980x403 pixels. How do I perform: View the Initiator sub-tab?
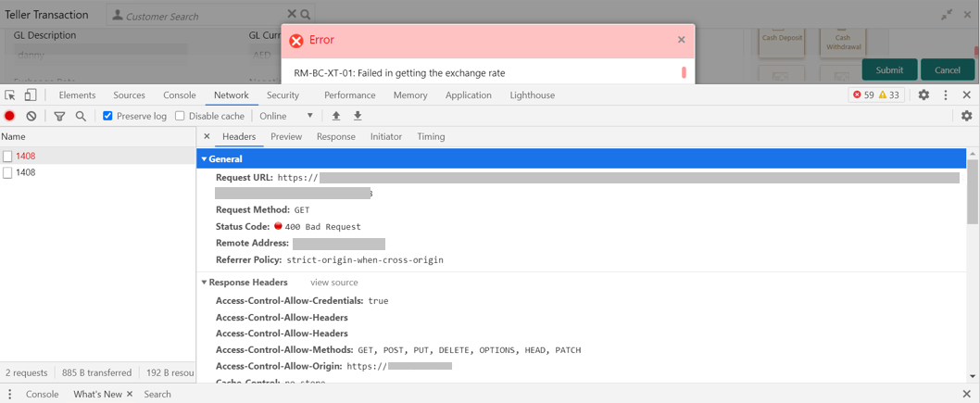pyautogui.click(x=385, y=136)
